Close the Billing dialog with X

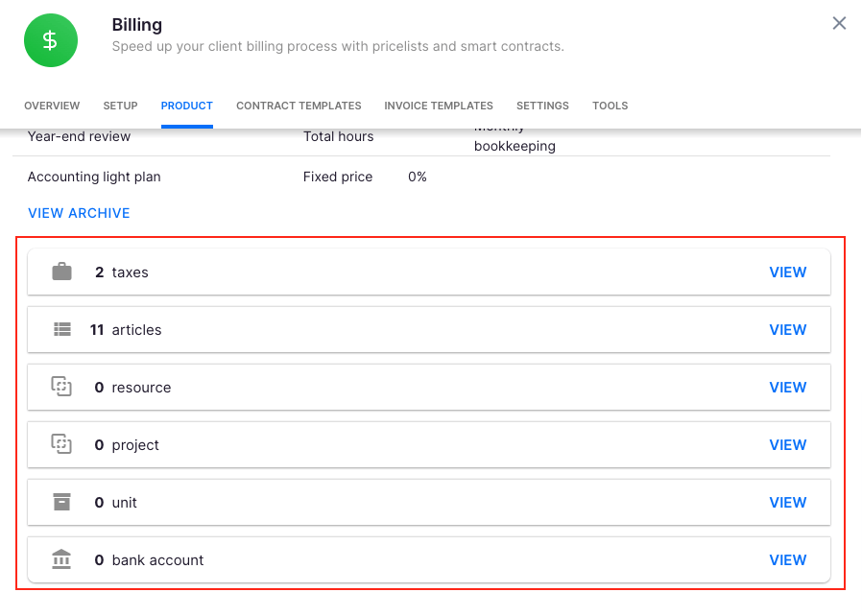tap(839, 23)
